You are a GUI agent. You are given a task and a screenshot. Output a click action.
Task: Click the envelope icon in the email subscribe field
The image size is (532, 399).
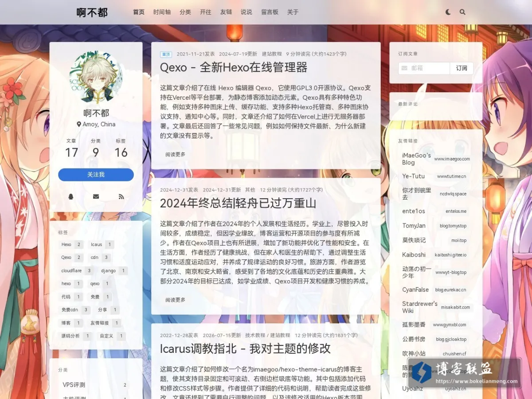click(404, 68)
